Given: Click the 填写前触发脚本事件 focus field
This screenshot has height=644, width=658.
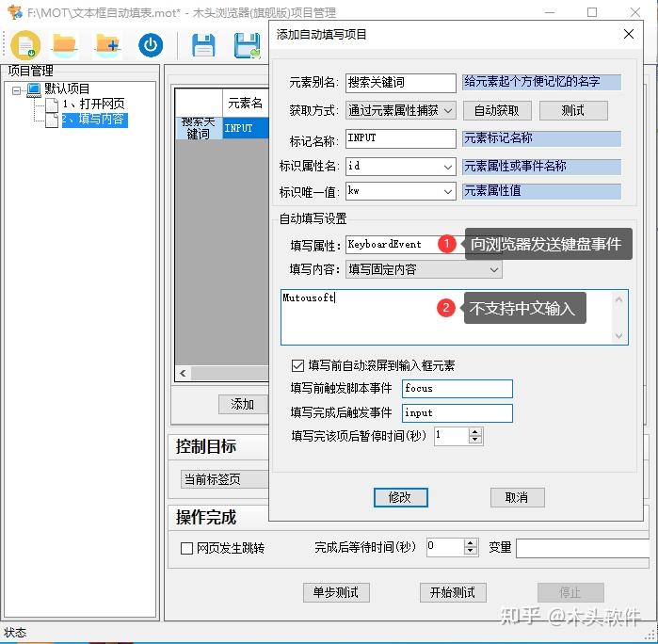Looking at the screenshot, I should (x=457, y=389).
